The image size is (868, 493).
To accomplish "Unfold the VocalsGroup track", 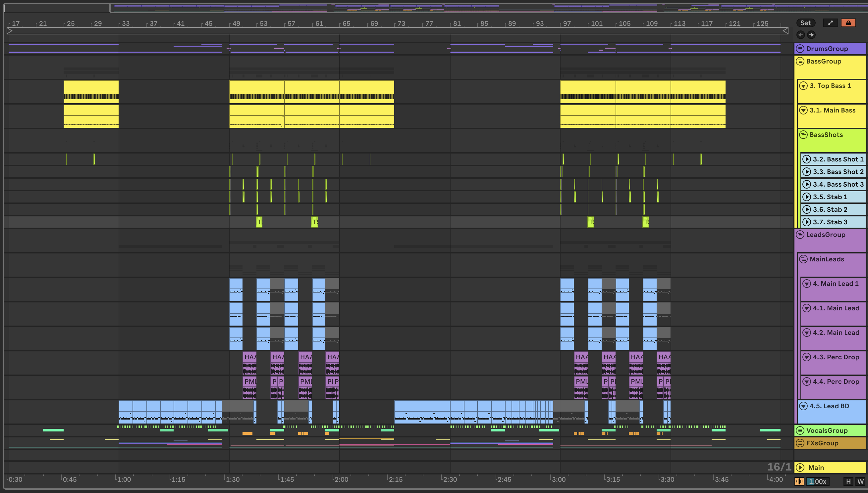I will coord(800,430).
